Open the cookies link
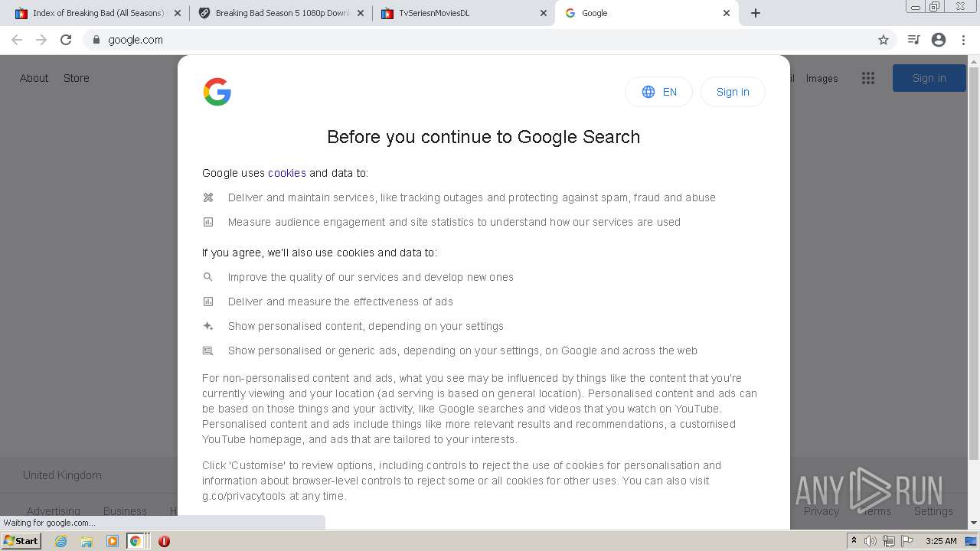The width and height of the screenshot is (980, 551). [x=286, y=173]
